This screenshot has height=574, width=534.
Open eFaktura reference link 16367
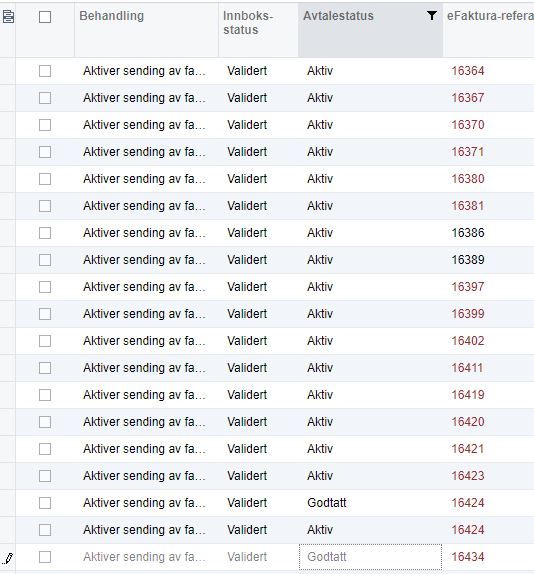tap(468, 98)
